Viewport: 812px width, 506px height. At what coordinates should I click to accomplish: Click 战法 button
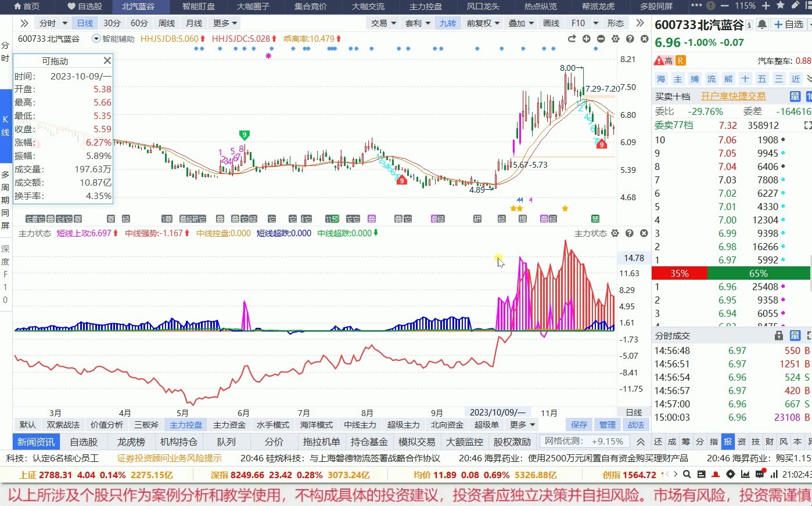click(636, 425)
